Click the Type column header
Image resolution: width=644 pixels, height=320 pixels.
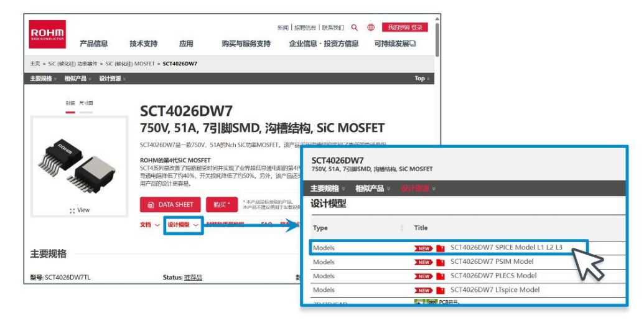320,228
